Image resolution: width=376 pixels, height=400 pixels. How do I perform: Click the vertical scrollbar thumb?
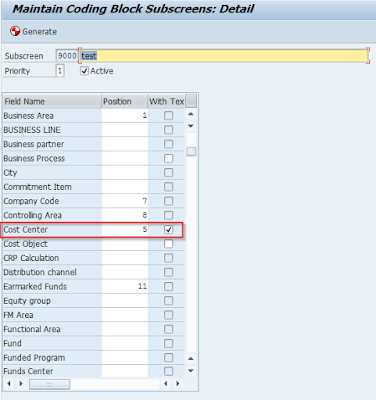click(x=191, y=151)
